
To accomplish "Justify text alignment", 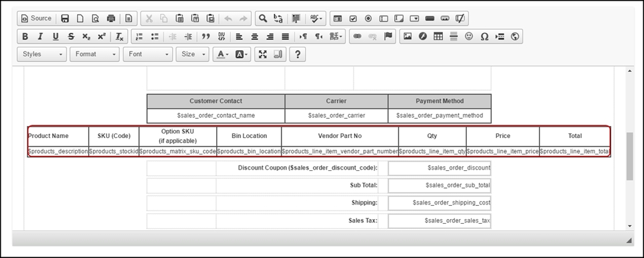I will pos(286,36).
